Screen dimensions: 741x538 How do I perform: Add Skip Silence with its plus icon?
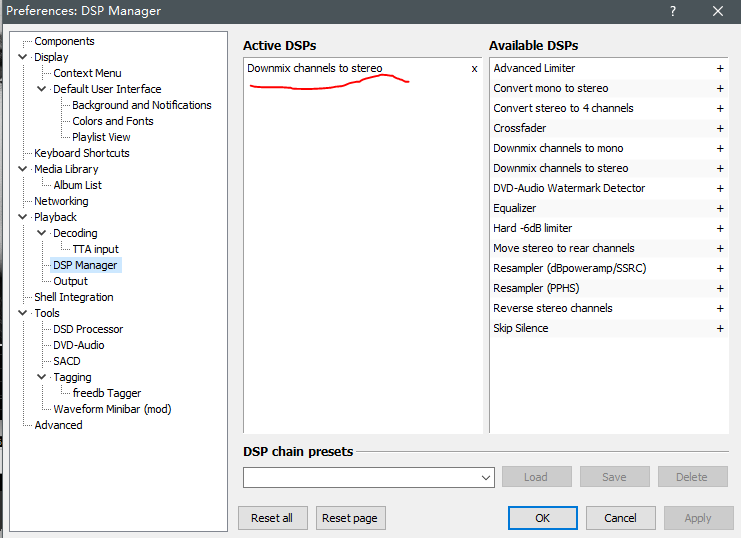tap(719, 329)
